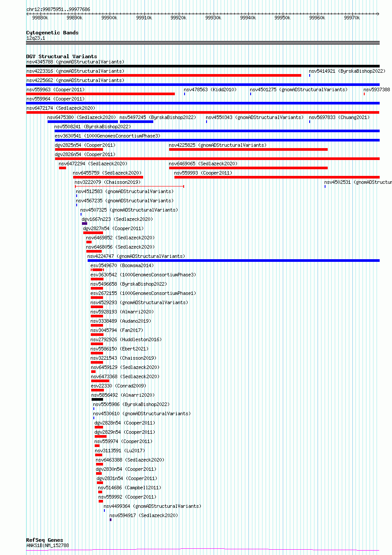Select variant nsv478563 (Kidd2010)
This screenshot has height=555, width=392.
(210, 89)
